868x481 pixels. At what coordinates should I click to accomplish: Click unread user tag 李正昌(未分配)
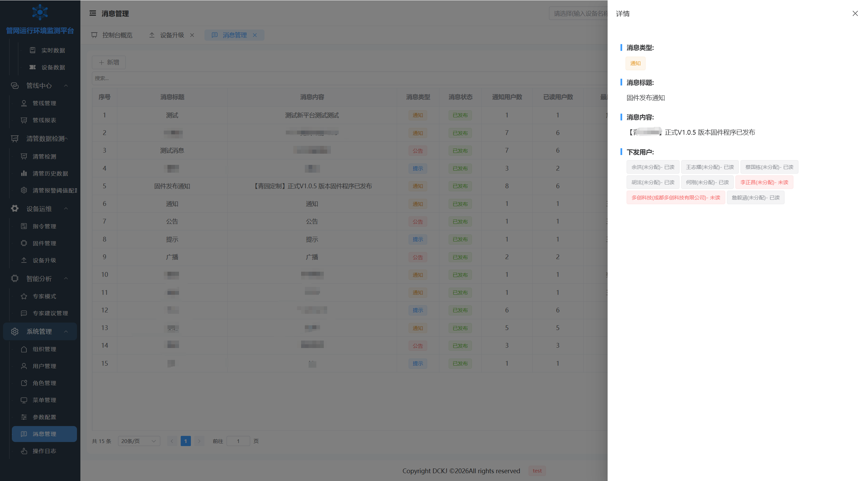point(764,182)
